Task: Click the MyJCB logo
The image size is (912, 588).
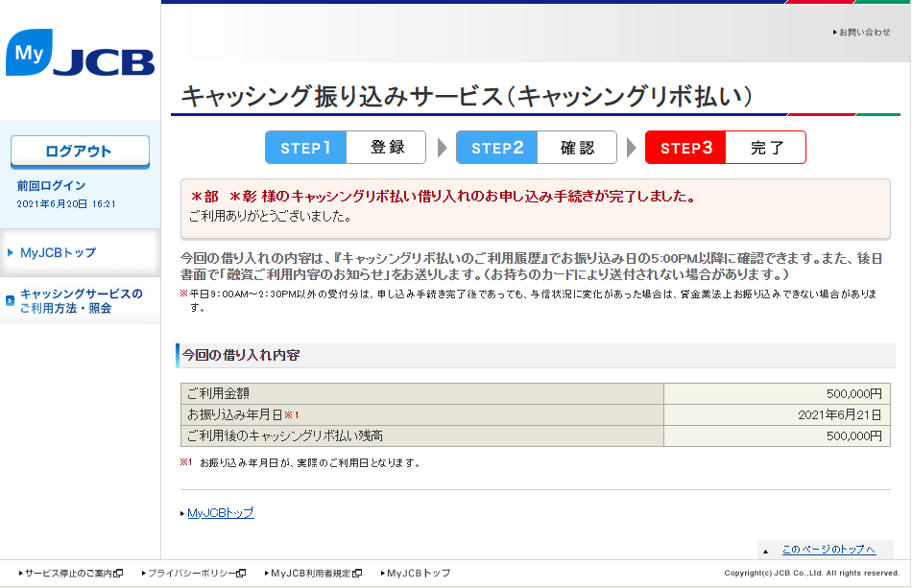Action: tap(80, 54)
